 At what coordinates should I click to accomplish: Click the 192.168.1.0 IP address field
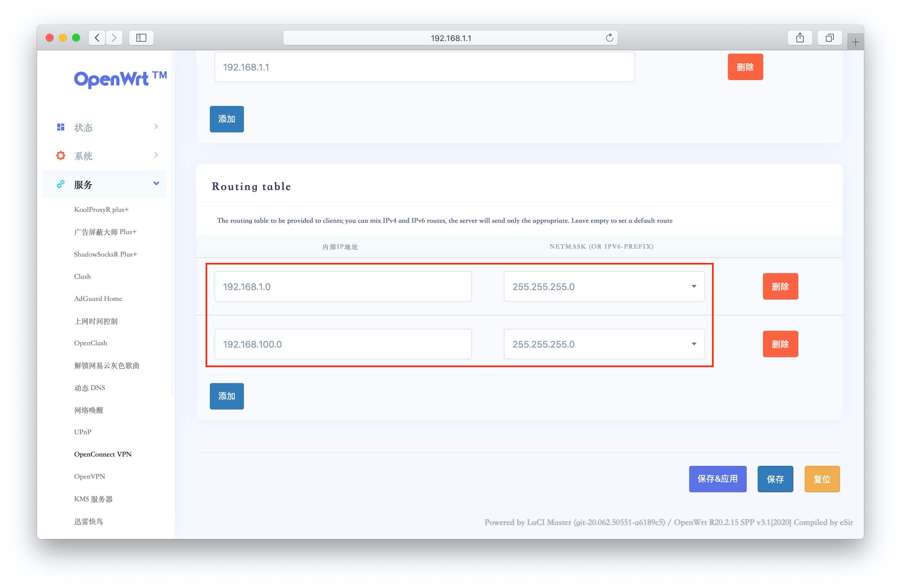click(x=343, y=286)
